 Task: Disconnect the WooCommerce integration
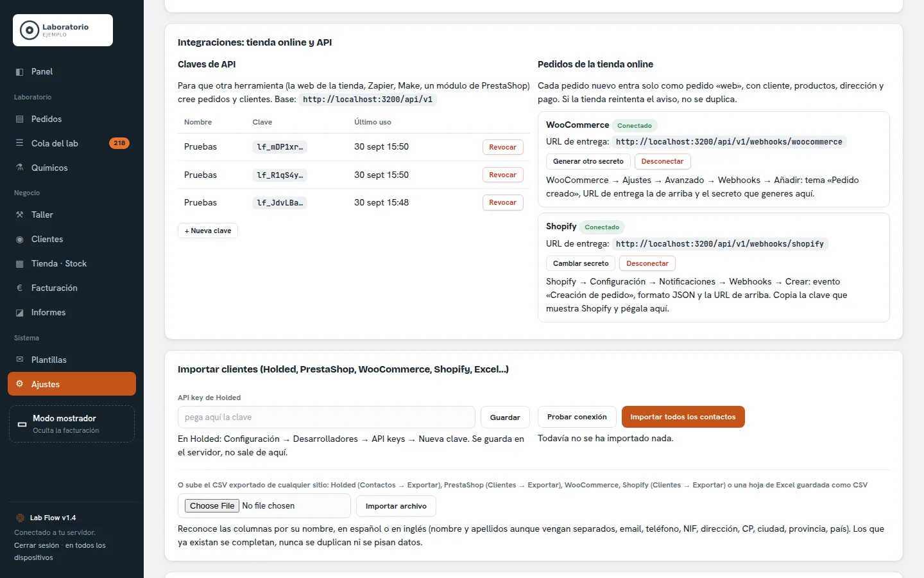tap(662, 161)
